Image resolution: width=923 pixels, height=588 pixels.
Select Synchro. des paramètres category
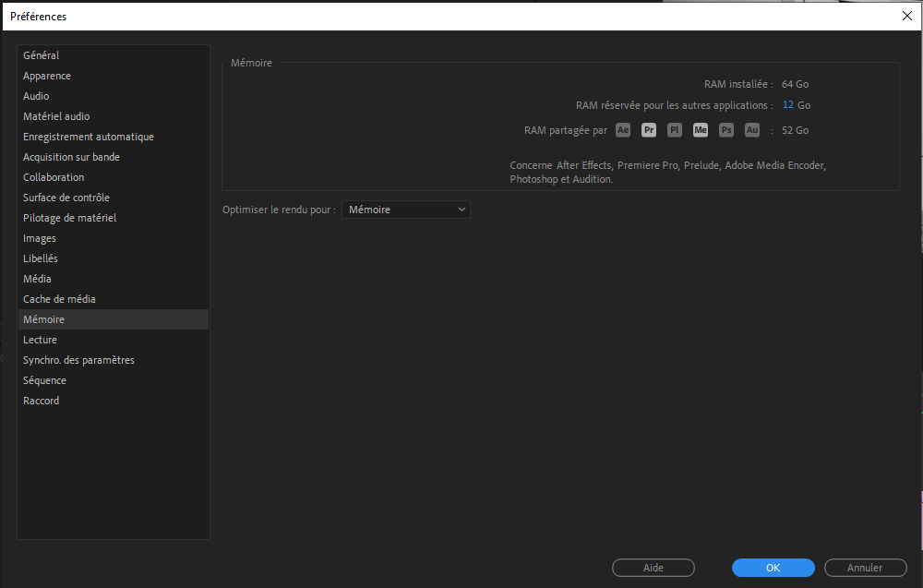click(x=78, y=360)
